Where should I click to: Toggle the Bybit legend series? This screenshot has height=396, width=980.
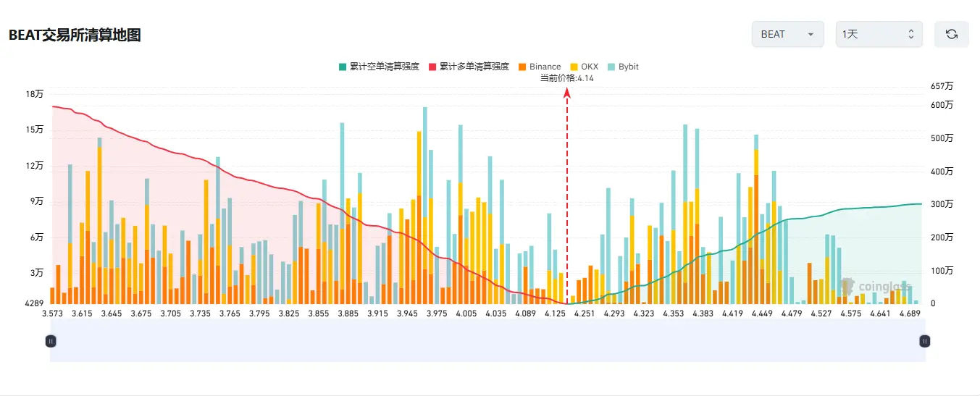[x=623, y=67]
